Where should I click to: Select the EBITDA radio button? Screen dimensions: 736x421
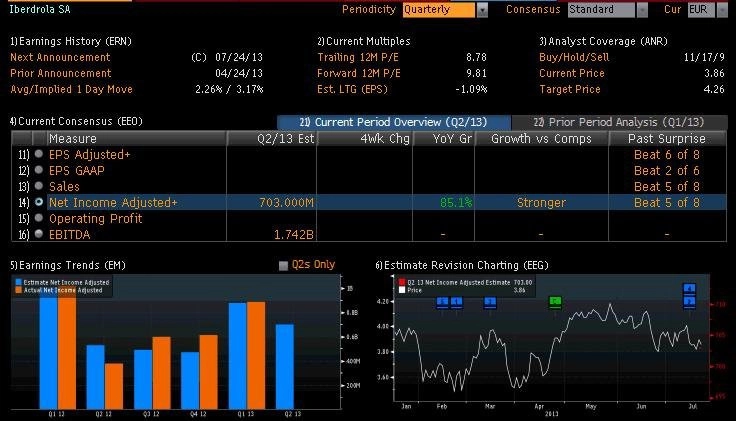39,234
